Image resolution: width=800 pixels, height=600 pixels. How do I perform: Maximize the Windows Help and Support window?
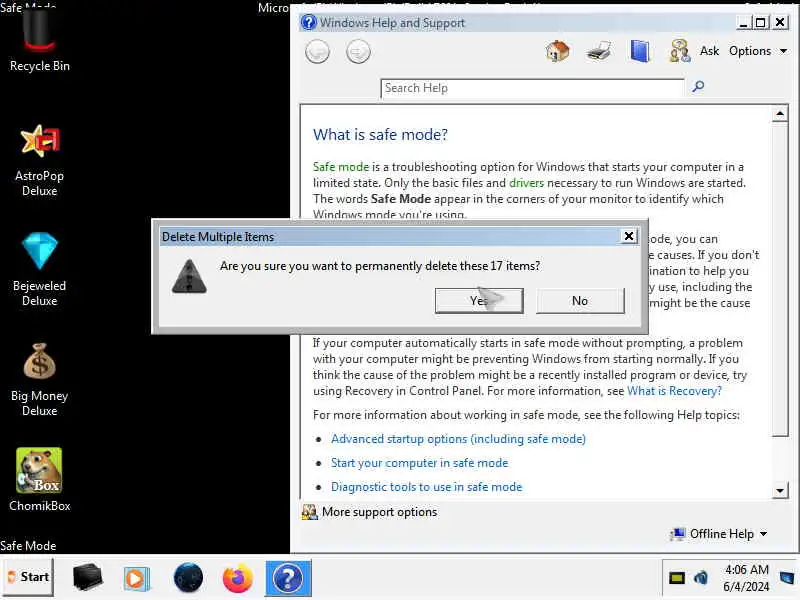click(760, 22)
